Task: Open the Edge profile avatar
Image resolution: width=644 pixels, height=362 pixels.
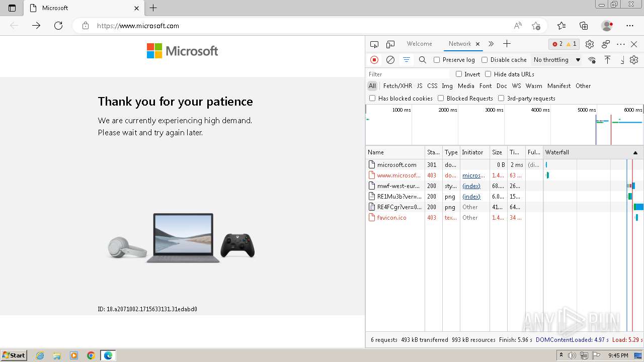Action: 607,26
